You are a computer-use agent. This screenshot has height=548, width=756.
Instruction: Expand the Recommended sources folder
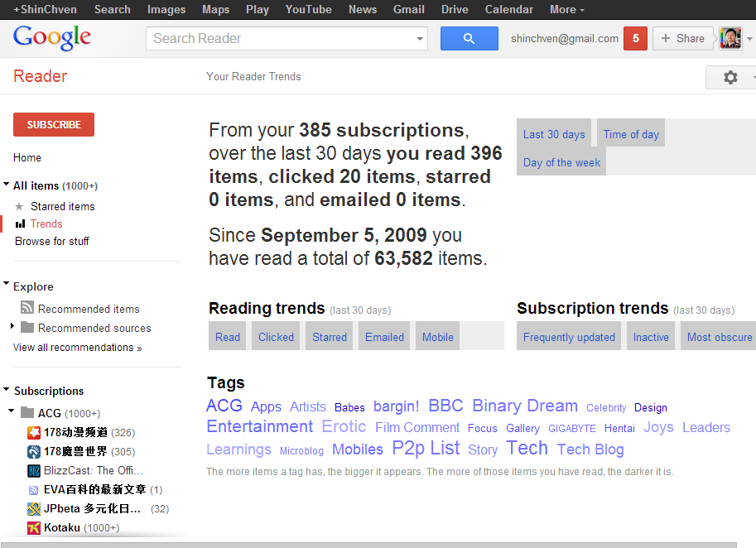click(x=12, y=327)
